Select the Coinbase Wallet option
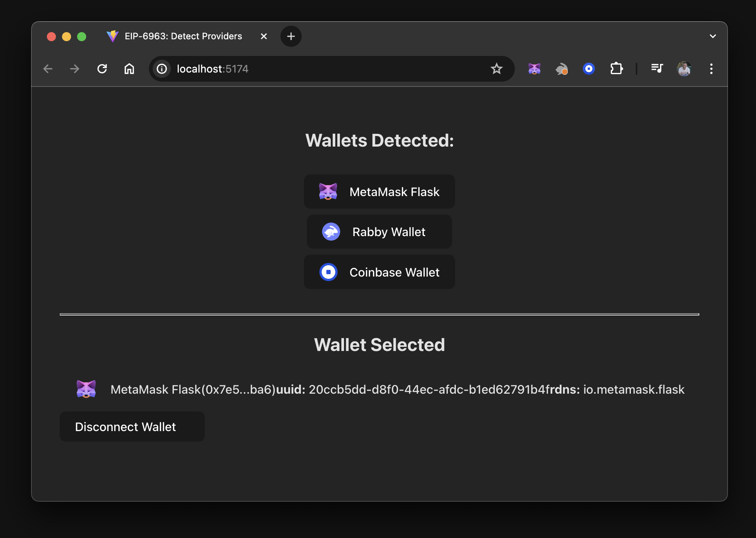The image size is (756, 538). [x=380, y=272]
